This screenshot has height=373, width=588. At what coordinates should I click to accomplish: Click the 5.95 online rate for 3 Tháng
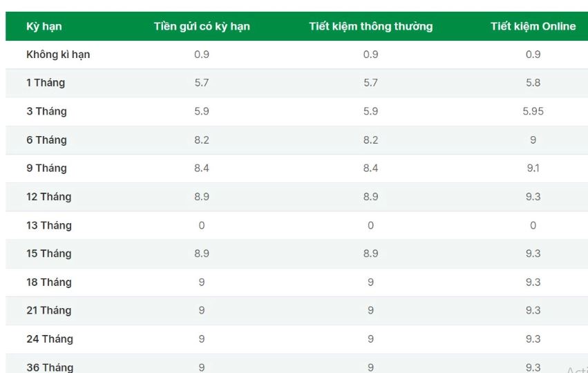click(533, 111)
